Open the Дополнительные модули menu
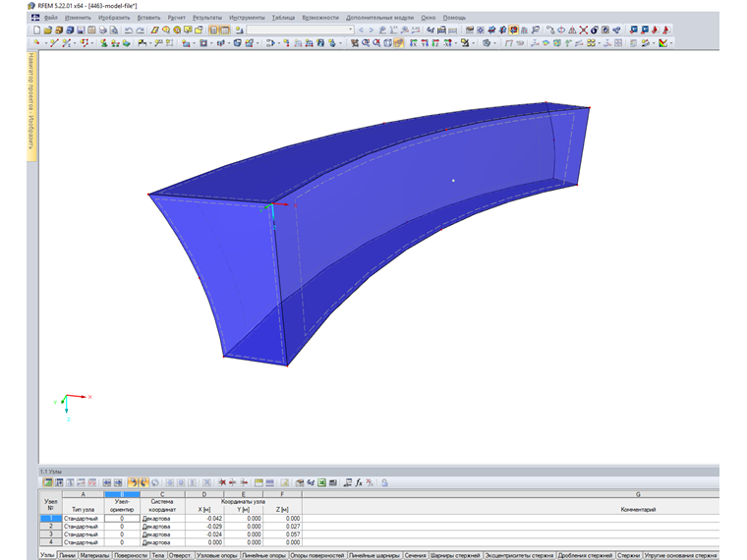747x560 pixels. coord(379,18)
